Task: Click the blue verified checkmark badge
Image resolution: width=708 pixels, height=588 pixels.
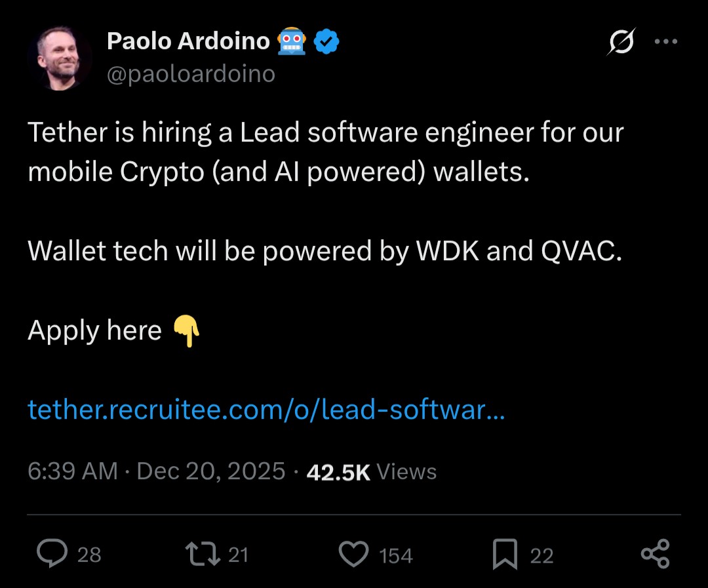Action: click(326, 42)
